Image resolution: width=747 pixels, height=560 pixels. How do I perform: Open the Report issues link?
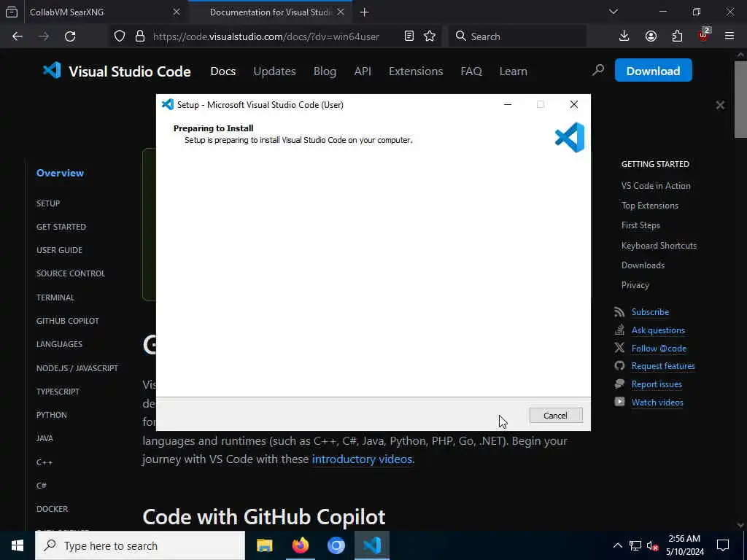[x=657, y=384]
